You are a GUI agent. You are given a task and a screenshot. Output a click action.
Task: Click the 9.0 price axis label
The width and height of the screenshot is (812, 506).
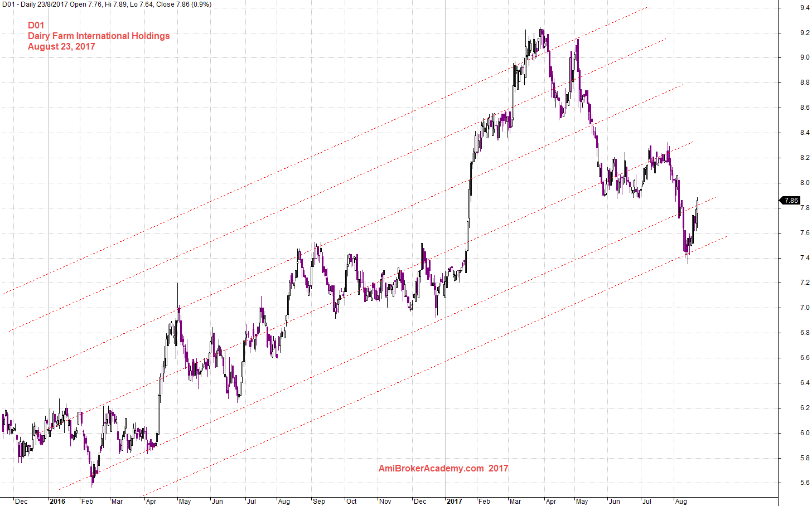805,57
